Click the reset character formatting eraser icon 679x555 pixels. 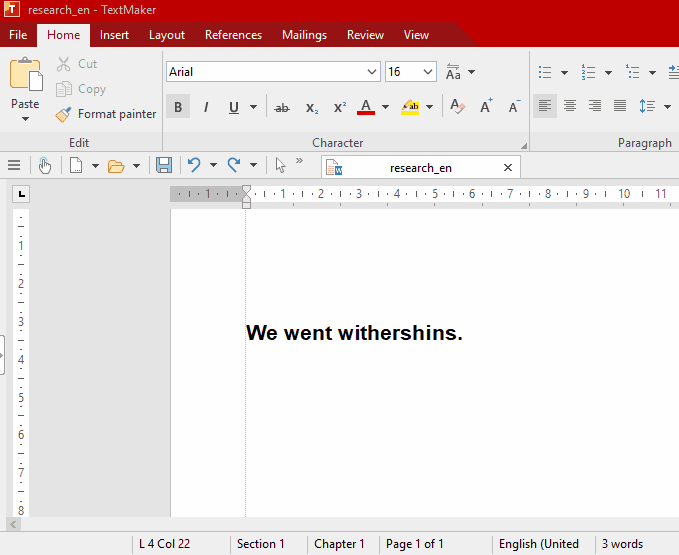click(x=457, y=106)
